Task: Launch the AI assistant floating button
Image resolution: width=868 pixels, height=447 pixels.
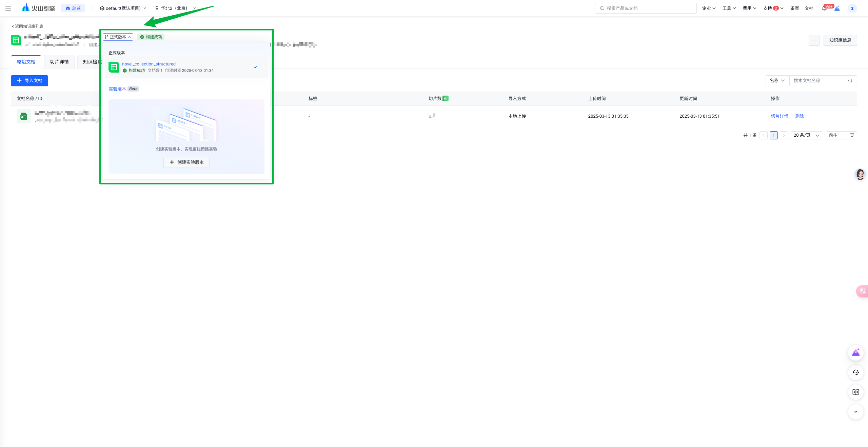Action: click(855, 353)
